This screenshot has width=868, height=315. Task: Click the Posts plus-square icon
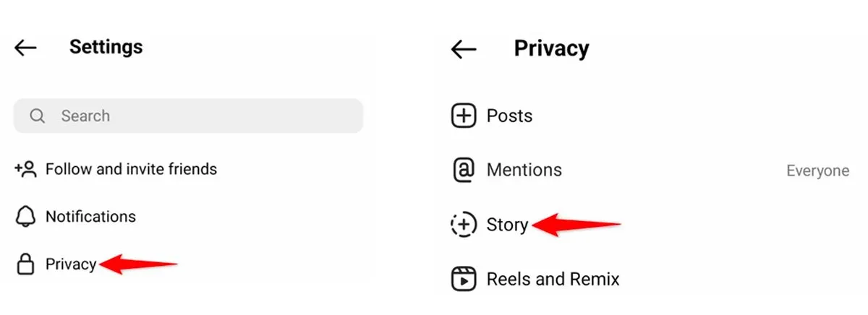464,116
